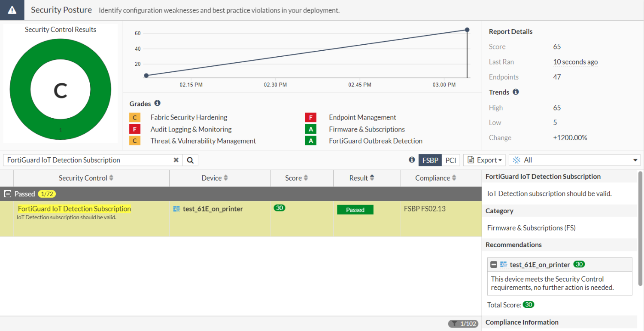Screen dimensions: 644x331
Task: Collapse the test_61E_on_printer recommendation
Action: (494, 265)
